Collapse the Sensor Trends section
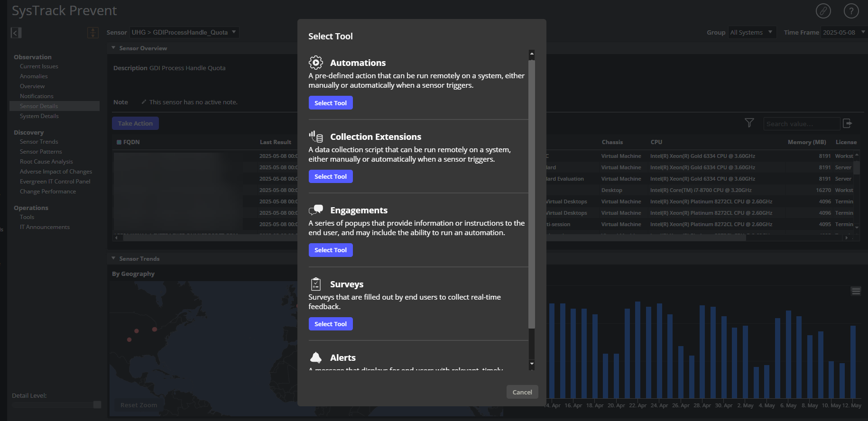868x421 pixels. (x=113, y=258)
